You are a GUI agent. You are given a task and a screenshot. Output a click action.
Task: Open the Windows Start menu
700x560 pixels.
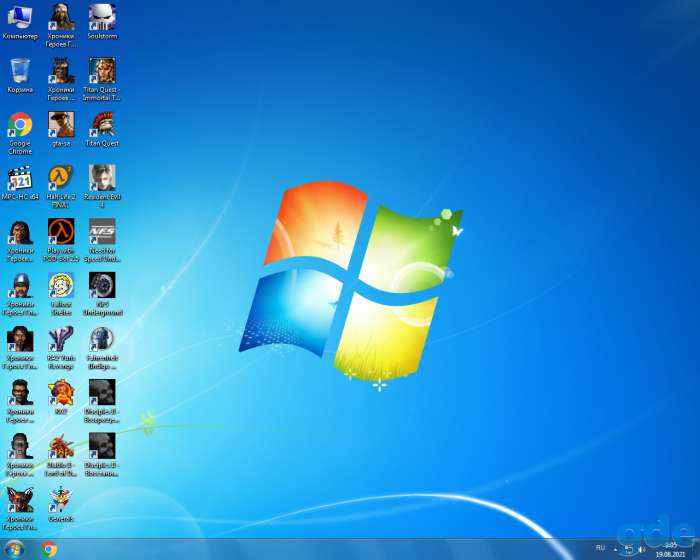pos(14,549)
